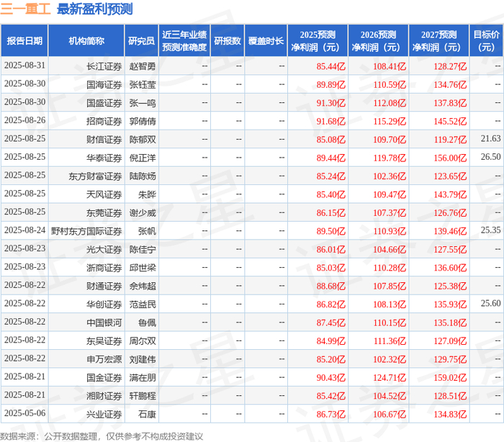Image resolution: width=504 pixels, height=442 pixels.
Task: Click researcher name 满在朋
Action: (x=143, y=378)
